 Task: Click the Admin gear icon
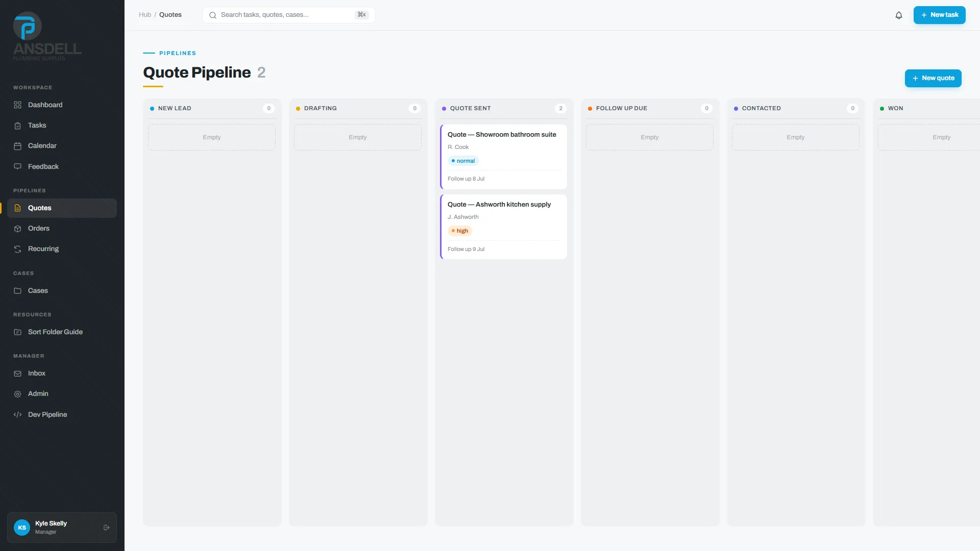pyautogui.click(x=18, y=394)
